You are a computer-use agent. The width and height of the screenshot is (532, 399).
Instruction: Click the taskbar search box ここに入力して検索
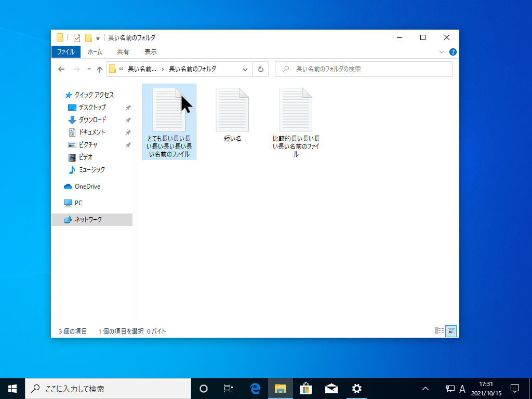(x=108, y=389)
